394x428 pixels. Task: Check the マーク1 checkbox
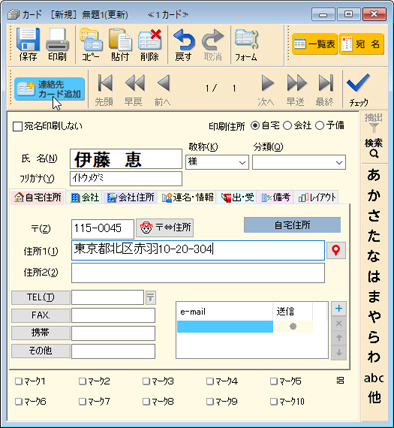[18, 381]
